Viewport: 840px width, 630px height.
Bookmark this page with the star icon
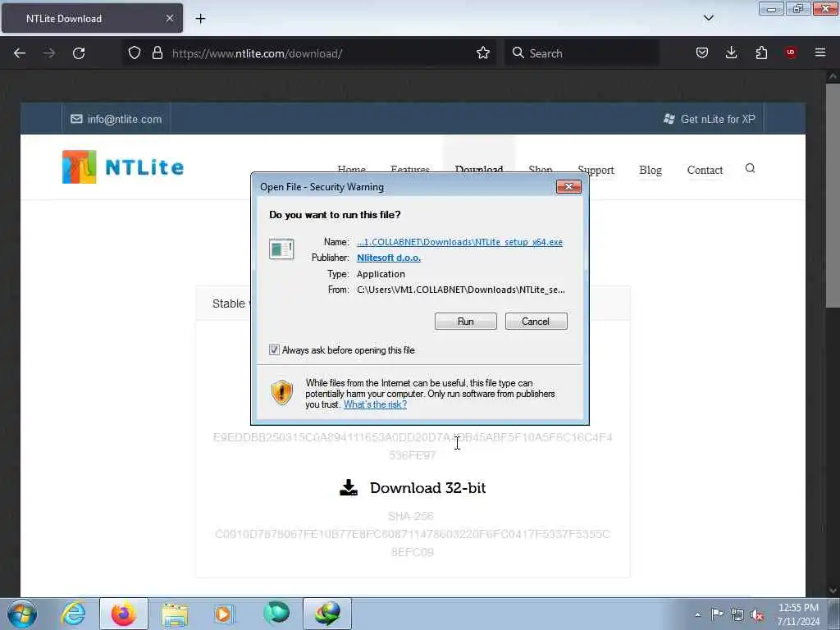[482, 52]
